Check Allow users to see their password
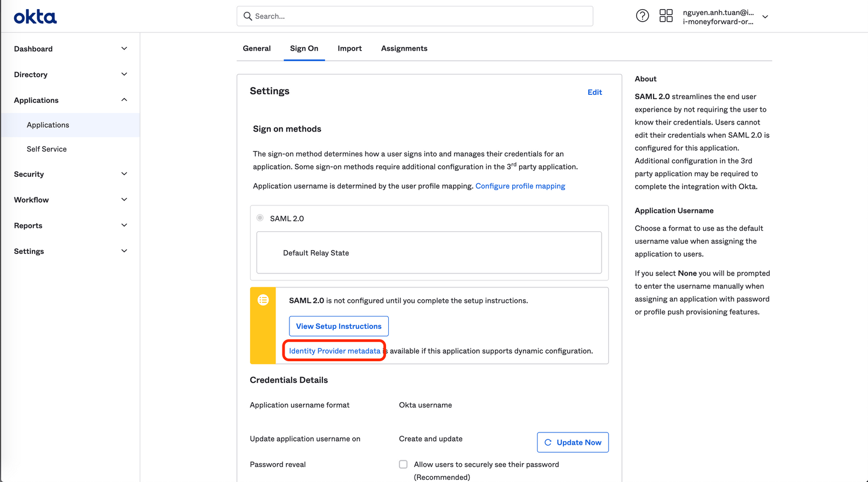Screen dimensions: 868x482 click(403, 464)
